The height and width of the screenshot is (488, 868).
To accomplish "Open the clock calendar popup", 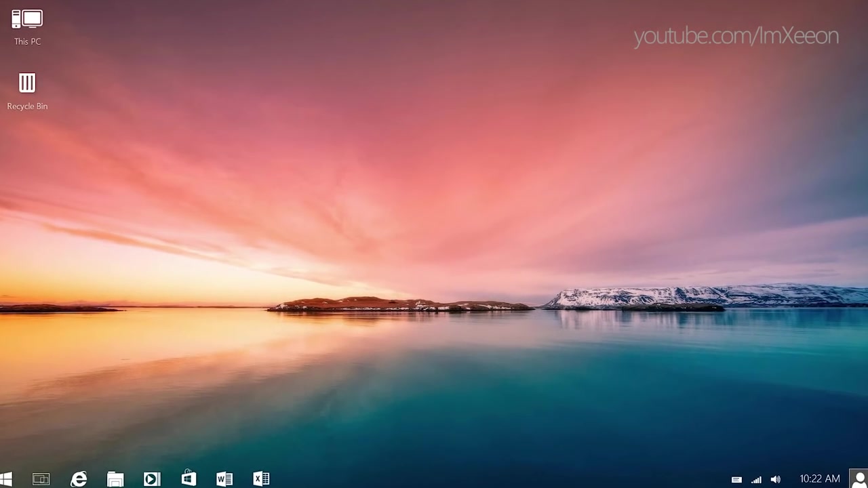I will pos(819,479).
